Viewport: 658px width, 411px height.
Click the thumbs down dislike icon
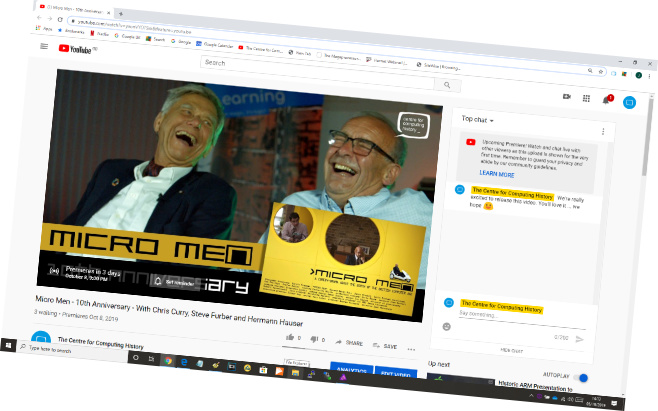(314, 339)
